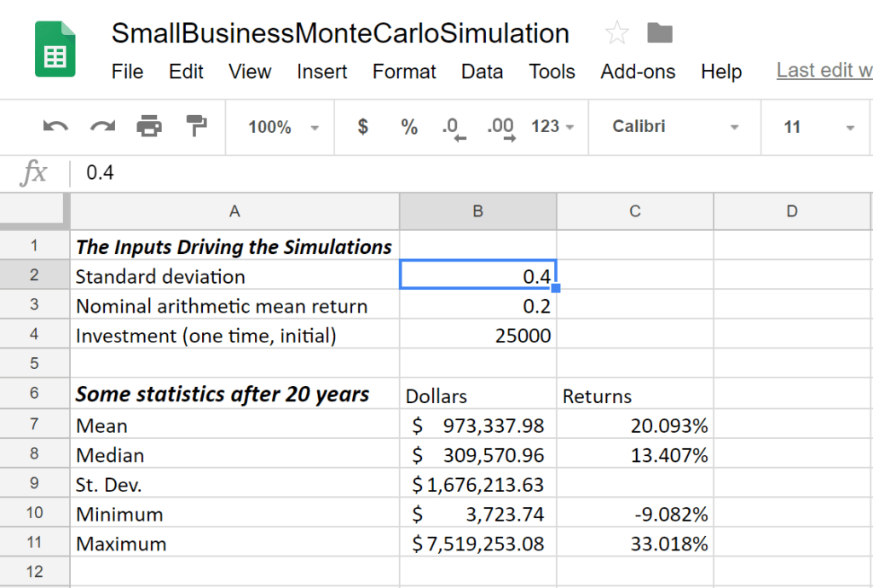873x588 pixels.
Task: Format selection as percent
Action: click(408, 126)
